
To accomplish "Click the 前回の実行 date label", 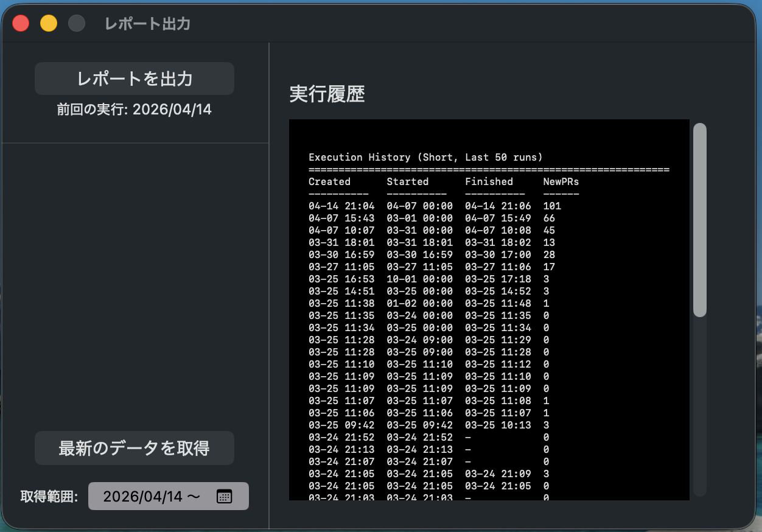I will [x=134, y=110].
